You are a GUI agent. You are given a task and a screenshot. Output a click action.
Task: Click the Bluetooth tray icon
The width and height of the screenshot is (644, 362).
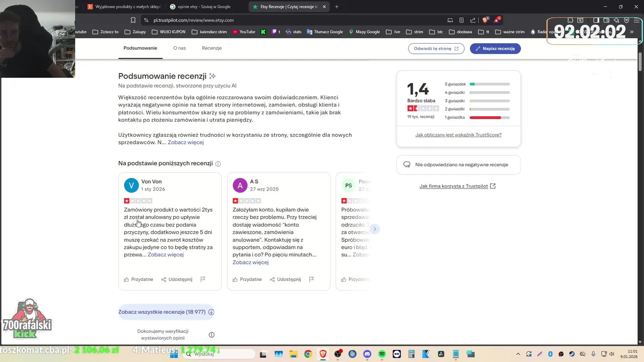(x=550, y=354)
